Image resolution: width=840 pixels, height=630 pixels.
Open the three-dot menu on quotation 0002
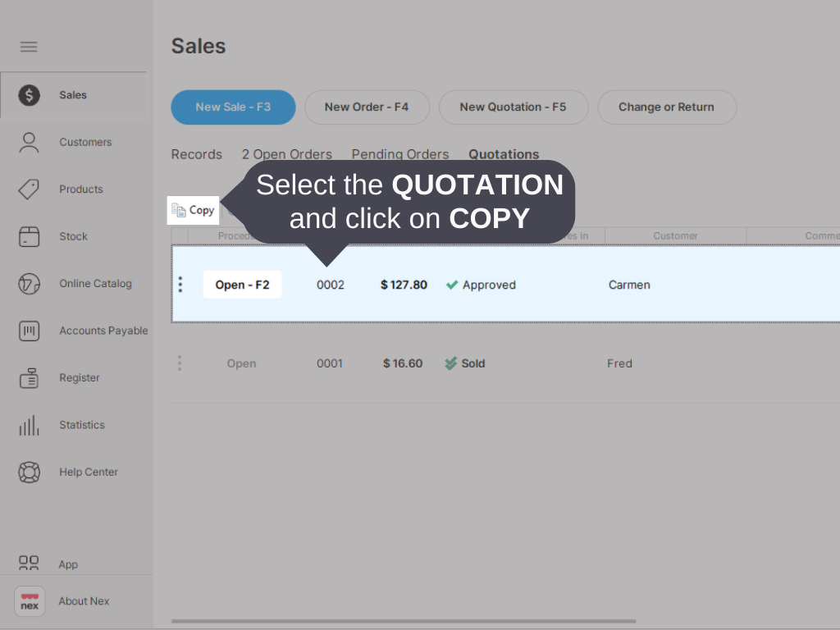pos(180,285)
